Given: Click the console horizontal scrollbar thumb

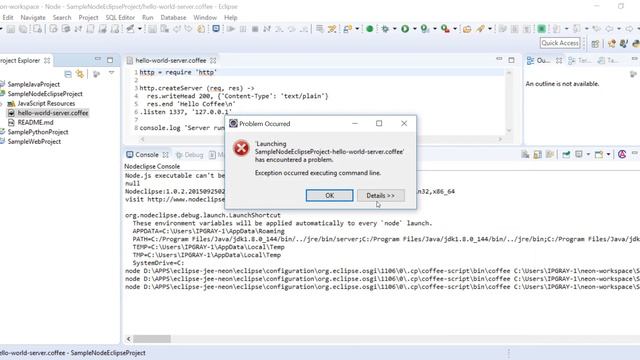Looking at the screenshot, I should [x=152, y=339].
